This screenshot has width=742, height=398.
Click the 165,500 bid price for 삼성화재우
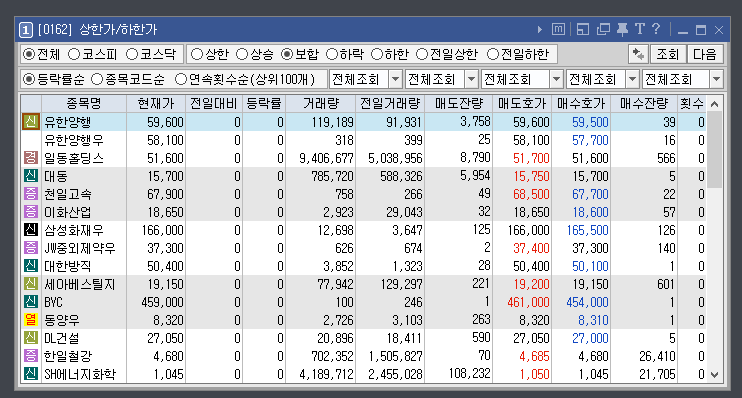(587, 230)
